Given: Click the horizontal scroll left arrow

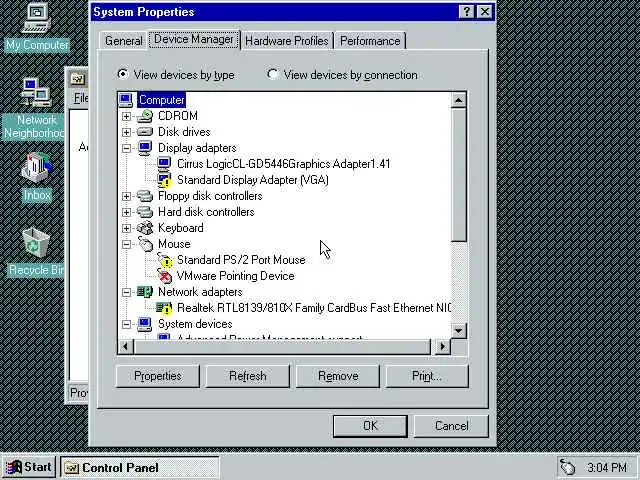Looking at the screenshot, I should (125, 347).
